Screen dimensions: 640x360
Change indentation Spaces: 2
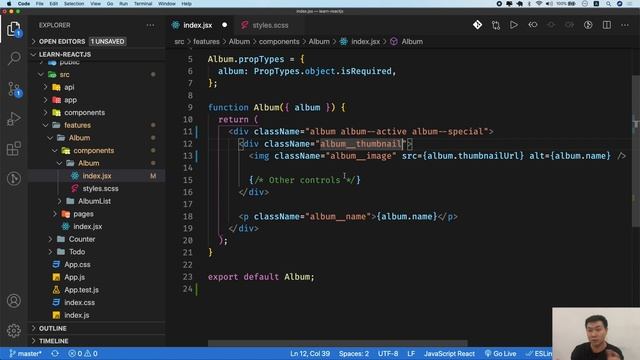pos(353,353)
